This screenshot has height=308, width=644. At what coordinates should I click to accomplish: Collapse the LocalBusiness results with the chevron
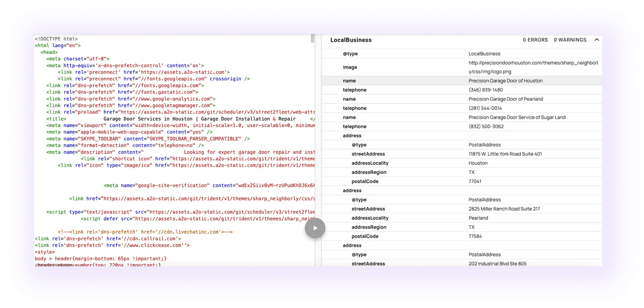597,40
